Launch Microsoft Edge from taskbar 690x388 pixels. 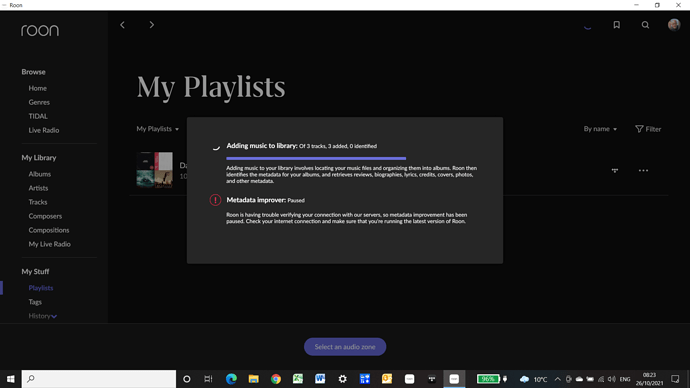(x=231, y=379)
